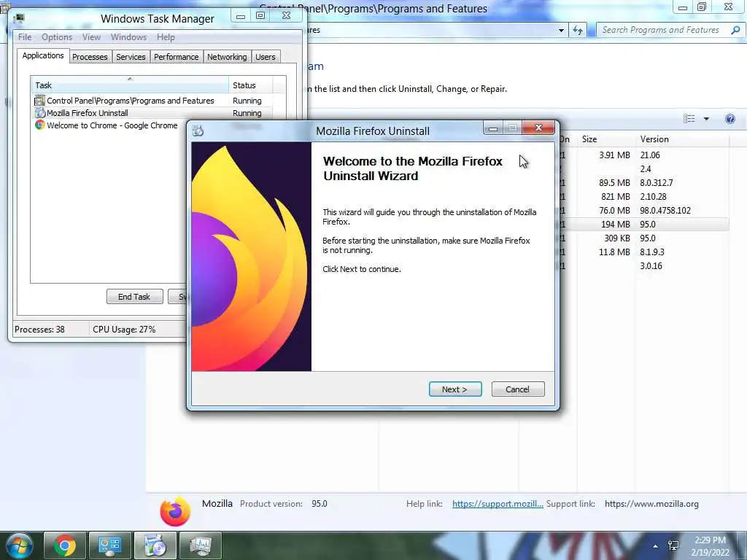747x560 pixels.
Task: Minimize the Firefox Uninstall dialog
Action: (492, 128)
